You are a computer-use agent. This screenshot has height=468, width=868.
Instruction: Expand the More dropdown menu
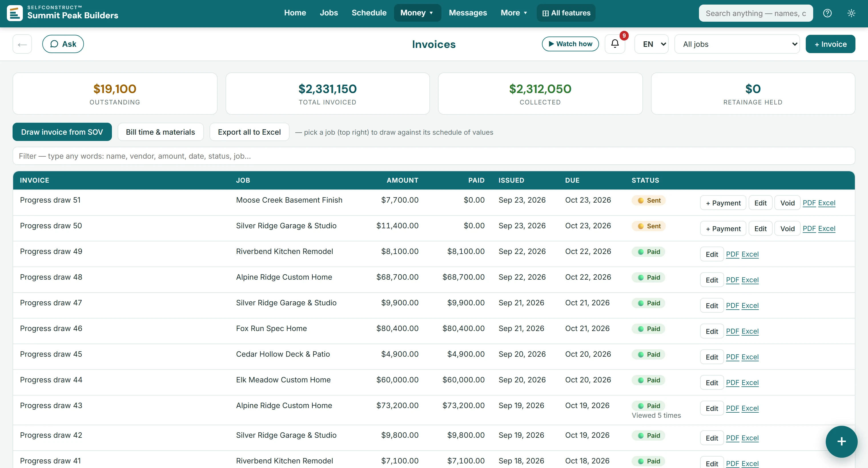(514, 13)
